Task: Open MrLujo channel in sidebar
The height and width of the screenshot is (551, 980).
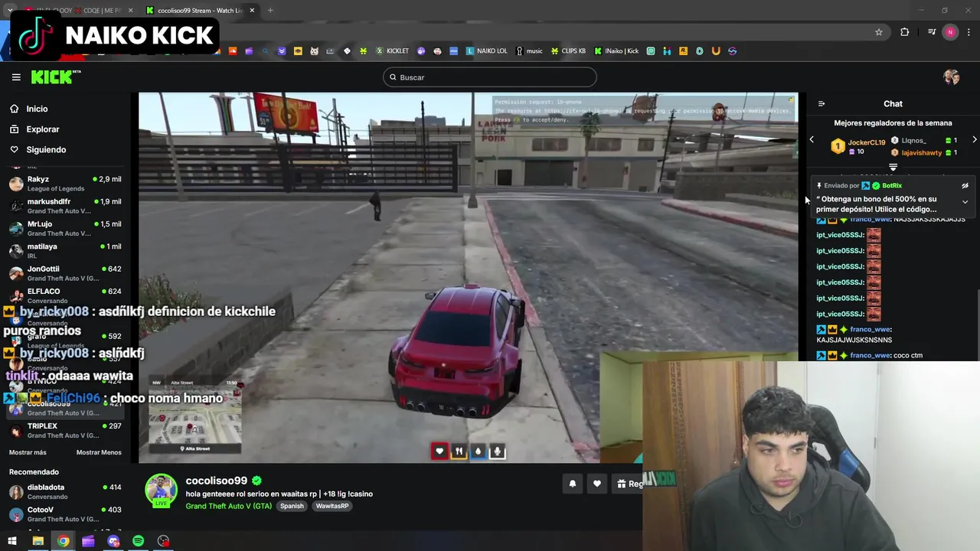Action: (64, 229)
